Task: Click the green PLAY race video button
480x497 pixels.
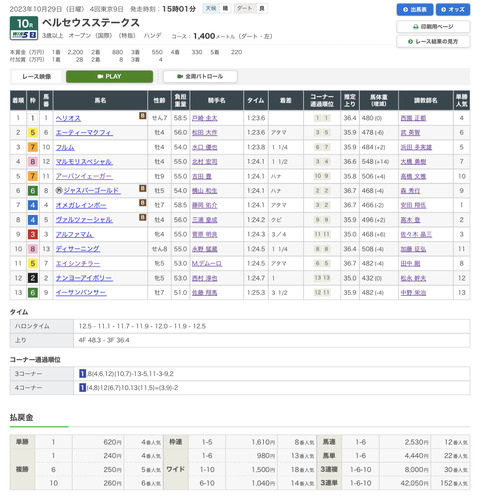Action: click(x=109, y=76)
